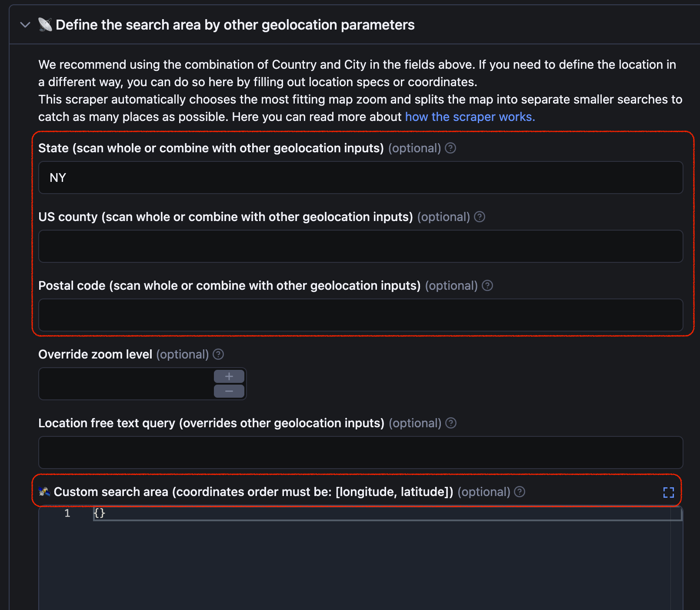Decrease zoom level with minus button
This screenshot has height=610, width=700.
tap(229, 391)
